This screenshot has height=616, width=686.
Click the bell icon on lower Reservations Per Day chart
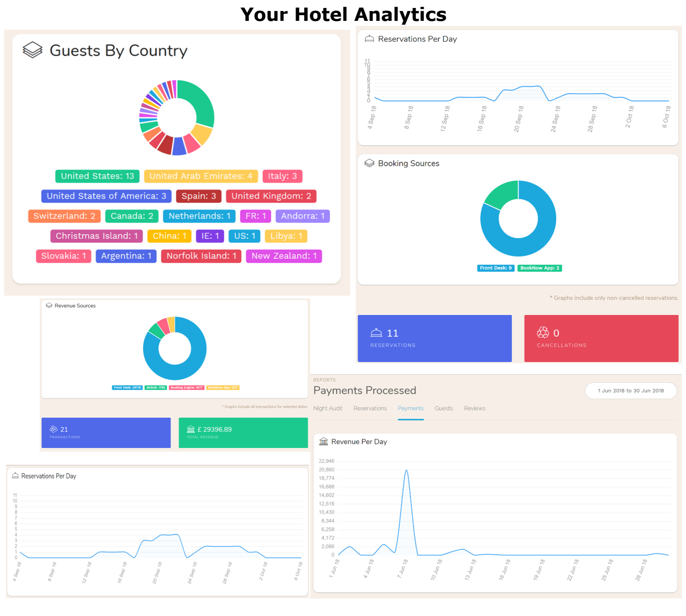15,475
